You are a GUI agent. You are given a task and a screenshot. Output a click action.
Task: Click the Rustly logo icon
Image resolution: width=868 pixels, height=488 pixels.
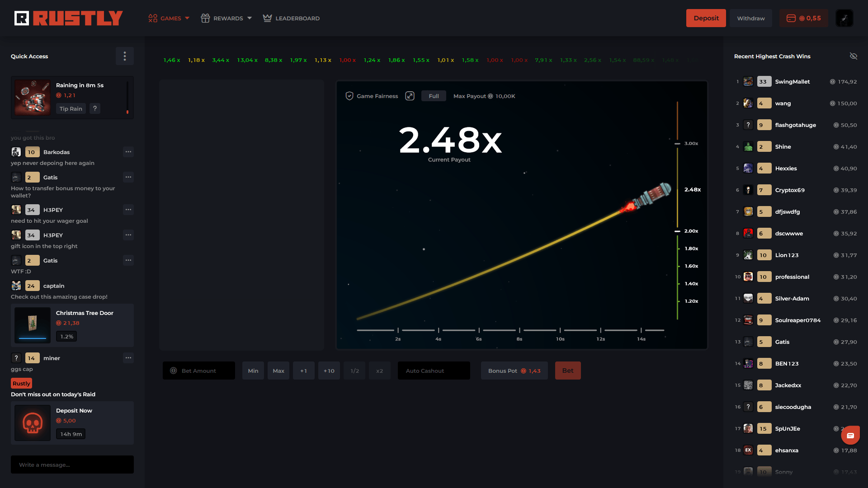coord(22,18)
